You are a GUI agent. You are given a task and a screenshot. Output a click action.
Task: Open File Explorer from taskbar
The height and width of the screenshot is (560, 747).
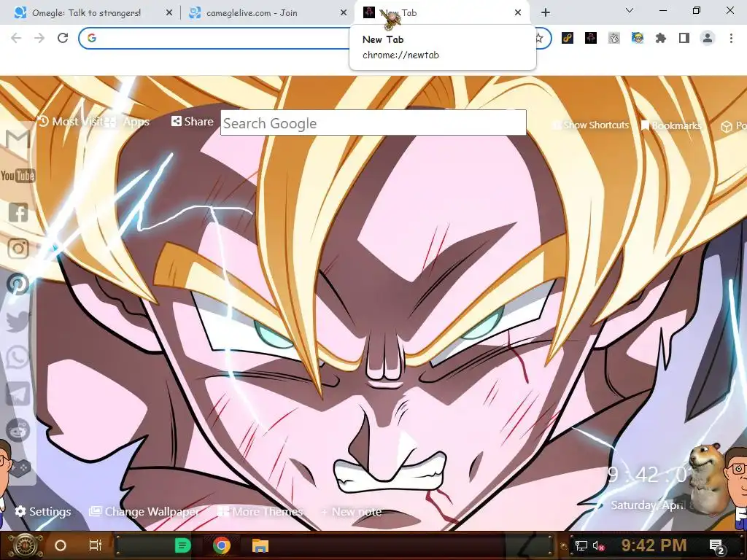point(260,545)
